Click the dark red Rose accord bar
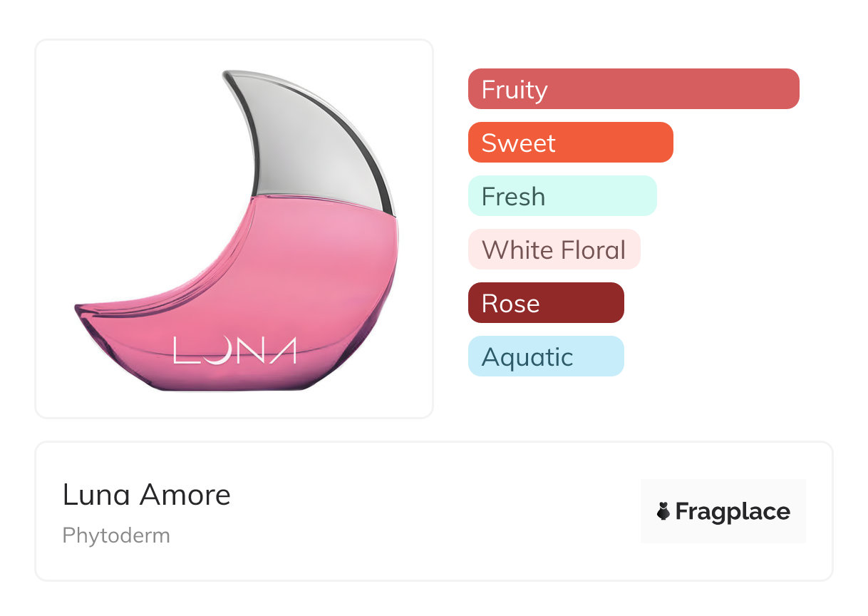The height and width of the screenshot is (616, 868). point(546,303)
